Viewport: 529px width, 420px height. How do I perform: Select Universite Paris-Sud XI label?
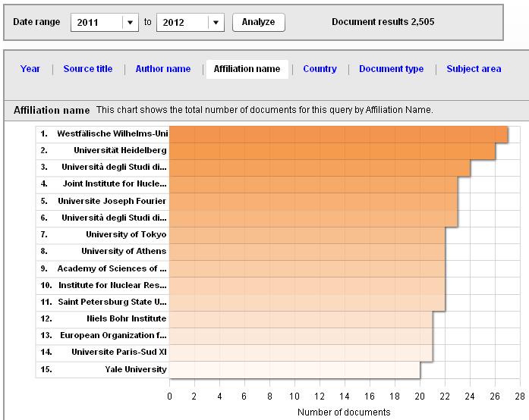coord(119,352)
